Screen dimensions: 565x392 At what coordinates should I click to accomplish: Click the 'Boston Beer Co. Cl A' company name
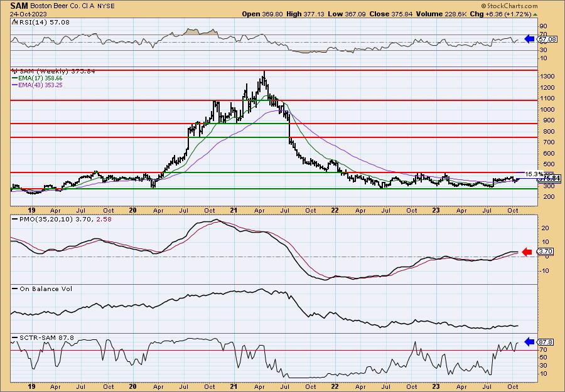pos(63,6)
